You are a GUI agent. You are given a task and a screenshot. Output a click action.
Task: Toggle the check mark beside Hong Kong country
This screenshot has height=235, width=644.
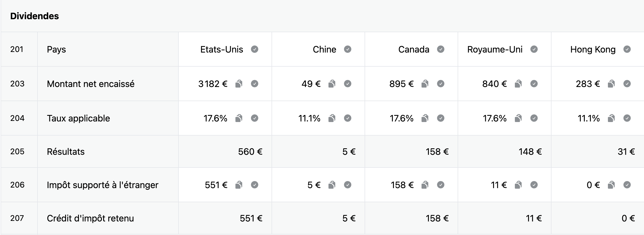pos(627,49)
